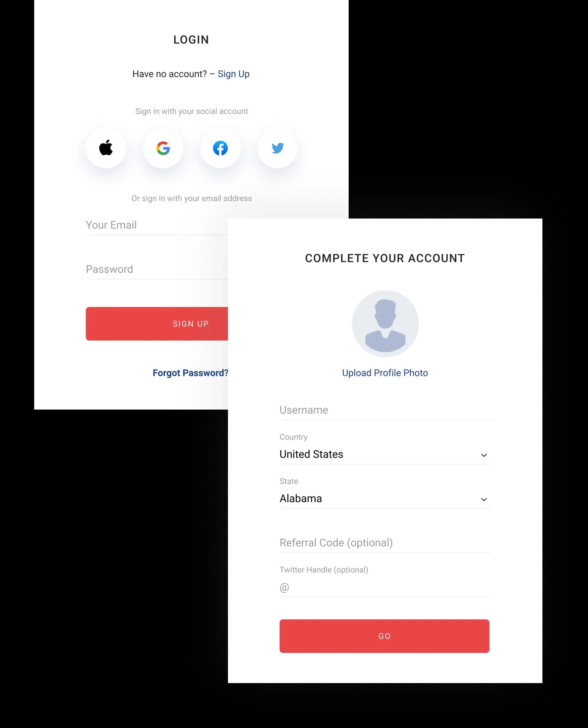Open the State dropdown showing Alabama

[385, 499]
